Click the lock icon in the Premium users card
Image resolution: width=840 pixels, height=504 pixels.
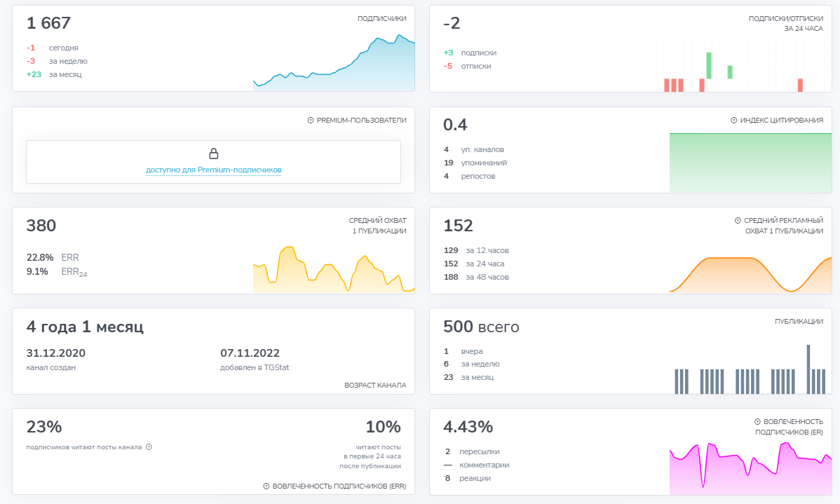[x=213, y=154]
